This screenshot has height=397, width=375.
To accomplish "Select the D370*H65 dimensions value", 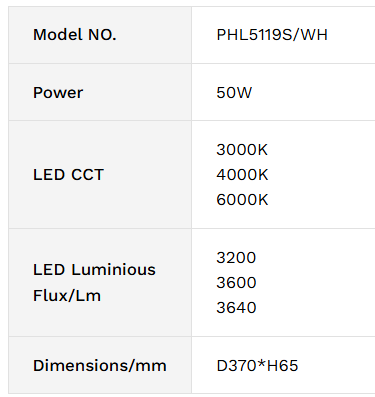I will (257, 365).
